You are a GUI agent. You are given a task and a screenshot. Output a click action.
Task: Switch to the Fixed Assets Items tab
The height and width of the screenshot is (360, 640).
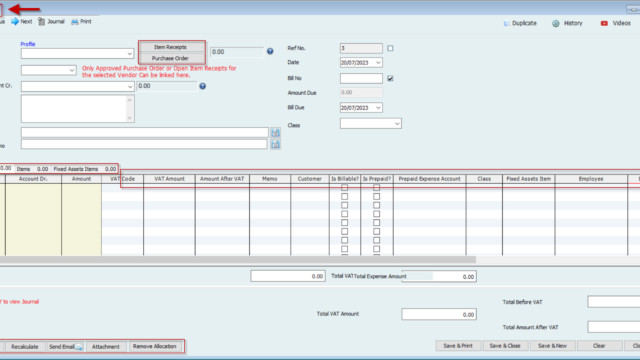click(76, 169)
